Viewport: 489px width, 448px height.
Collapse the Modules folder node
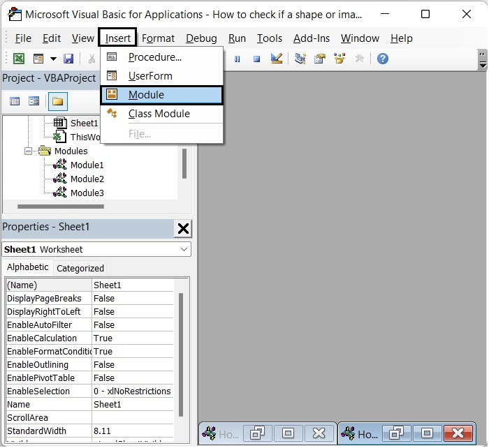click(28, 151)
